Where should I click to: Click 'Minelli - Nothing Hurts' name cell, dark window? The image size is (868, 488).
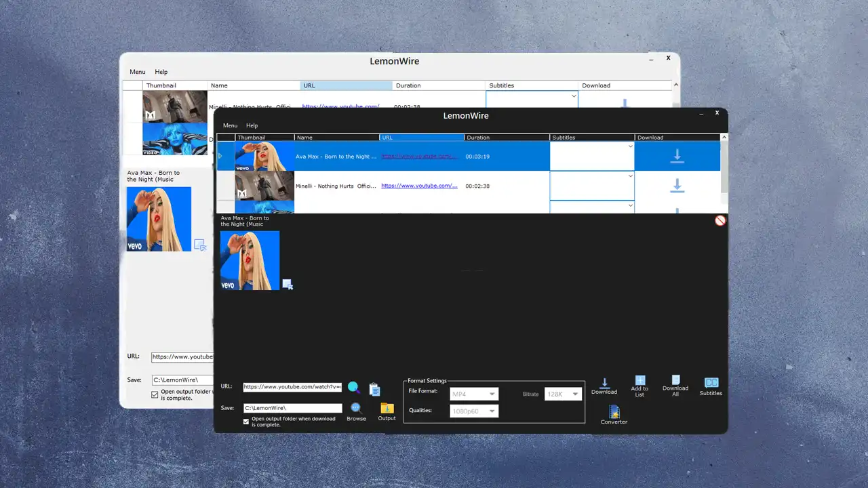tap(336, 186)
